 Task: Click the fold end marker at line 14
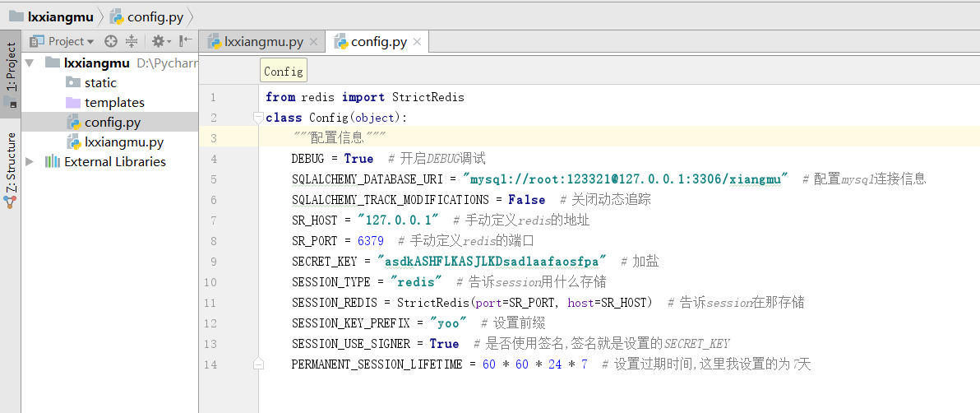pyautogui.click(x=257, y=364)
